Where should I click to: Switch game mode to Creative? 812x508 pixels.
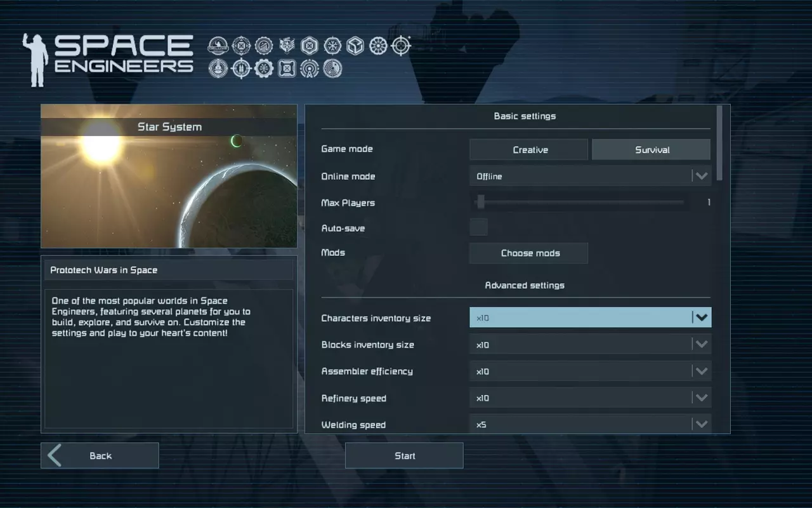(528, 150)
